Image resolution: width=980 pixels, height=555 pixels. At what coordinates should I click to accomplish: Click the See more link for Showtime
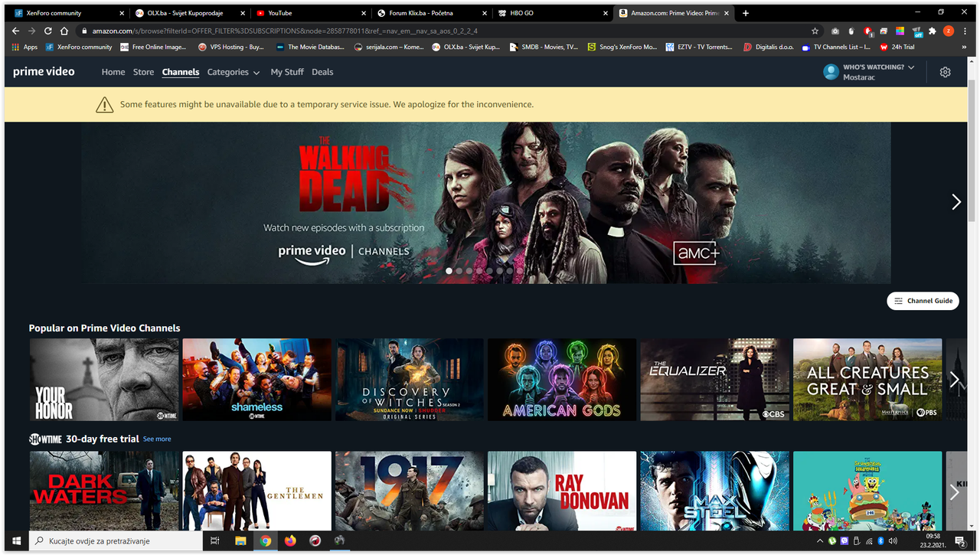(x=157, y=439)
